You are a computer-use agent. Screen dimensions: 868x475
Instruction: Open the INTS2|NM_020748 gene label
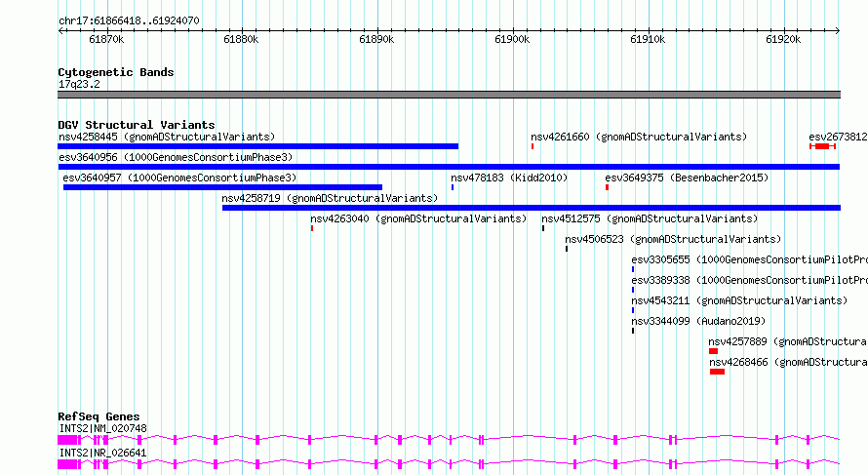103,428
